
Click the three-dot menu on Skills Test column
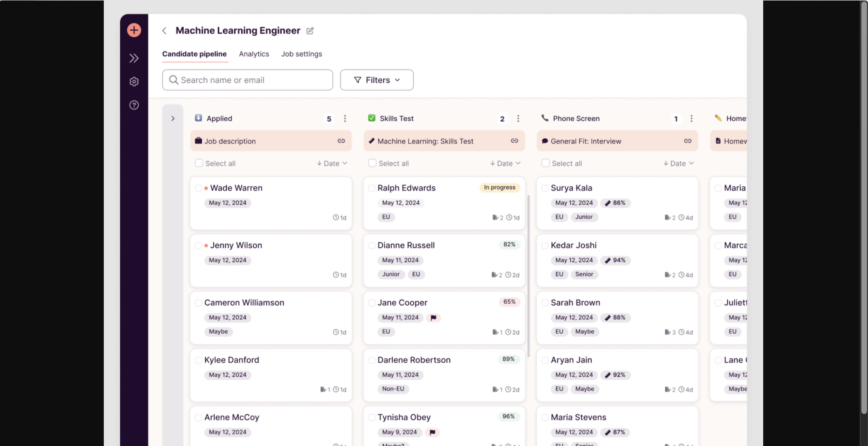[x=518, y=118]
